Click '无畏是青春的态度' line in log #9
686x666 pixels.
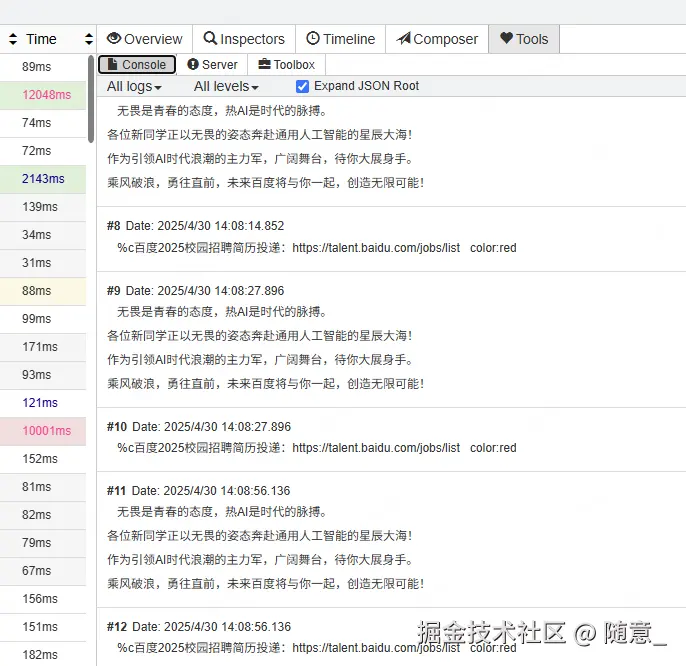point(221,312)
